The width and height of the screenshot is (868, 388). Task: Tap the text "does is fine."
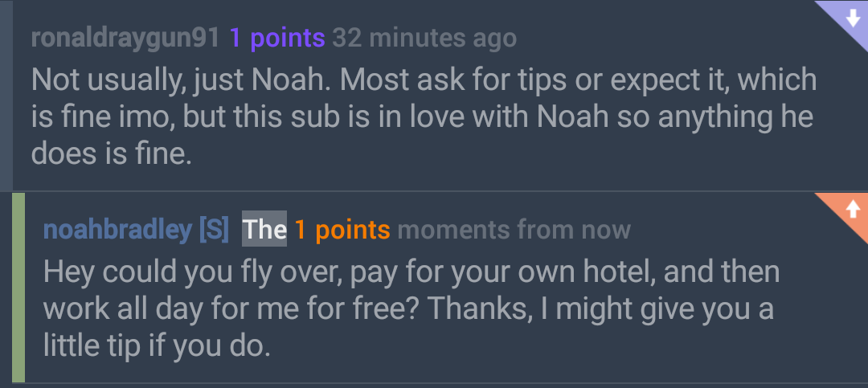click(x=112, y=153)
